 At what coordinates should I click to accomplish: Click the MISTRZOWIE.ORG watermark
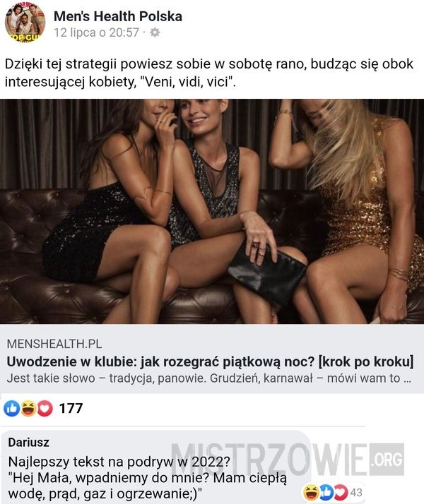coord(288,460)
